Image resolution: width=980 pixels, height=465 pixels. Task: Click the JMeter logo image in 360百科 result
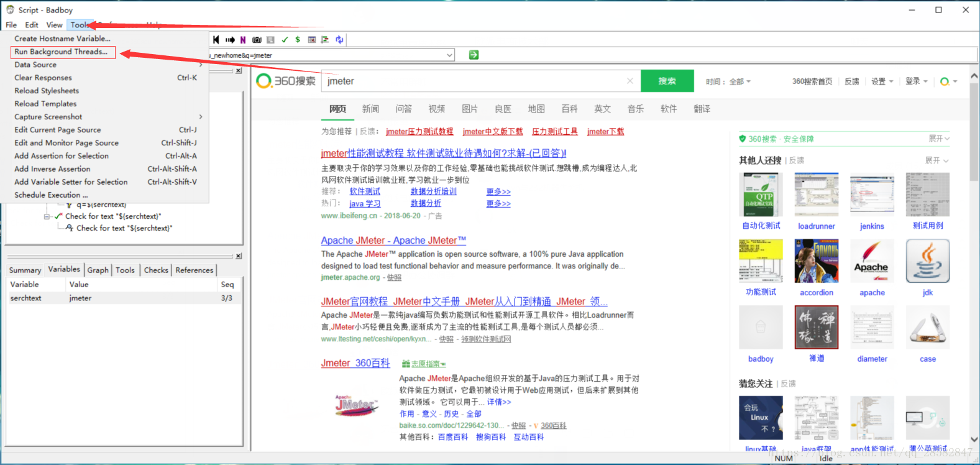356,405
